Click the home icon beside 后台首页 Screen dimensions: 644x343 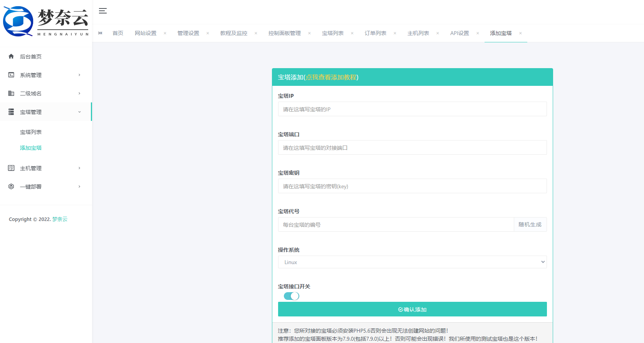11,56
